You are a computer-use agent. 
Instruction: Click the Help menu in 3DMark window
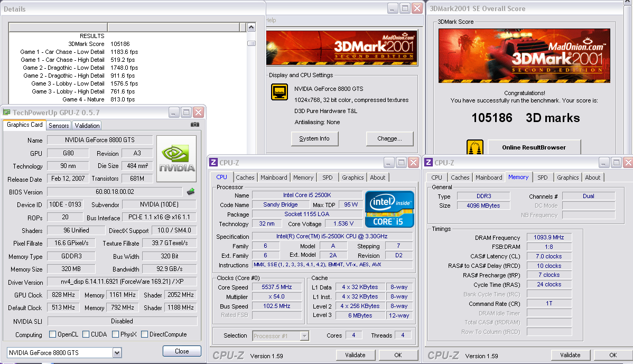coord(271,20)
